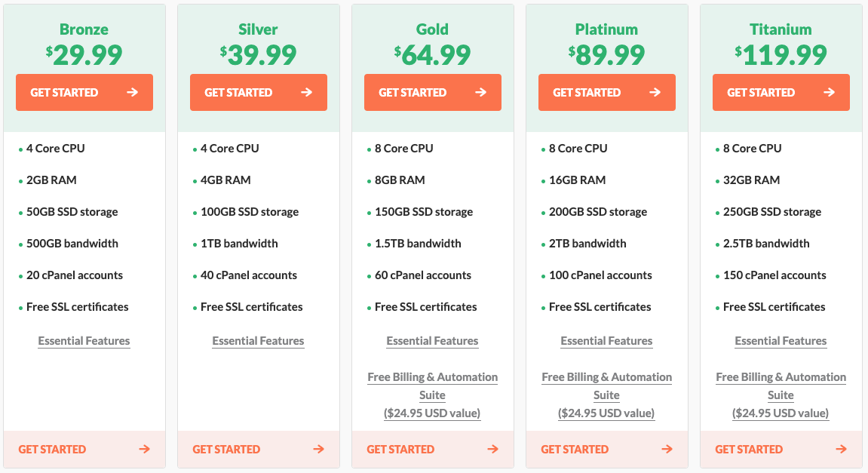Open Gold's Free Billing & Automation Suite link
The image size is (868, 473).
[x=432, y=395]
